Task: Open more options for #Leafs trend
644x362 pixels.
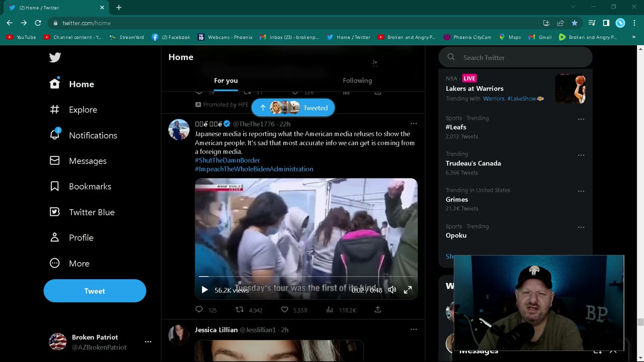Action: 581,119
